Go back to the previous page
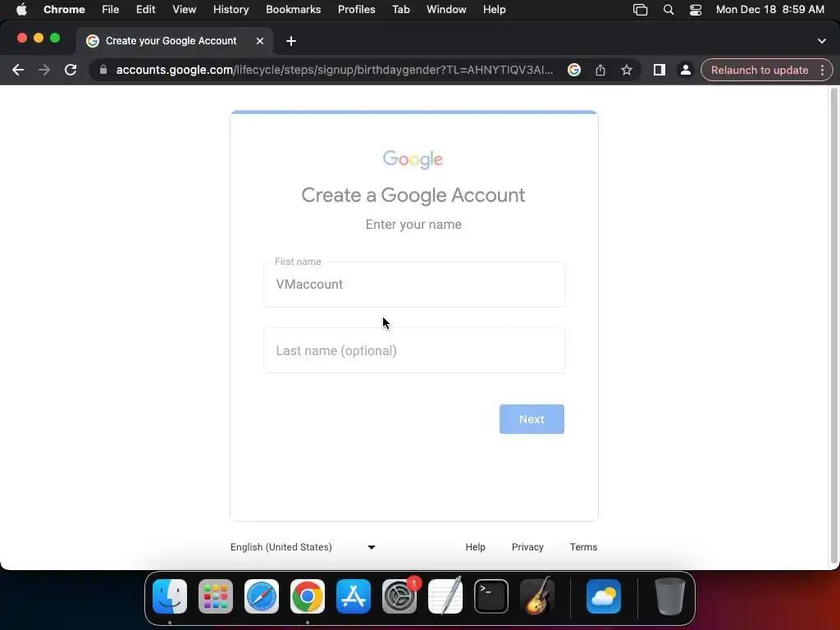 click(x=18, y=71)
